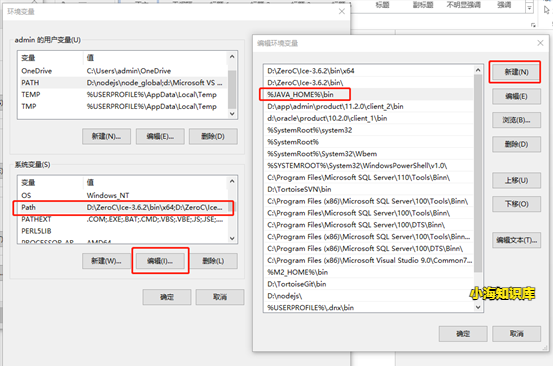Select the plain %SystemRoot% entry
553x366 pixels.
point(368,142)
